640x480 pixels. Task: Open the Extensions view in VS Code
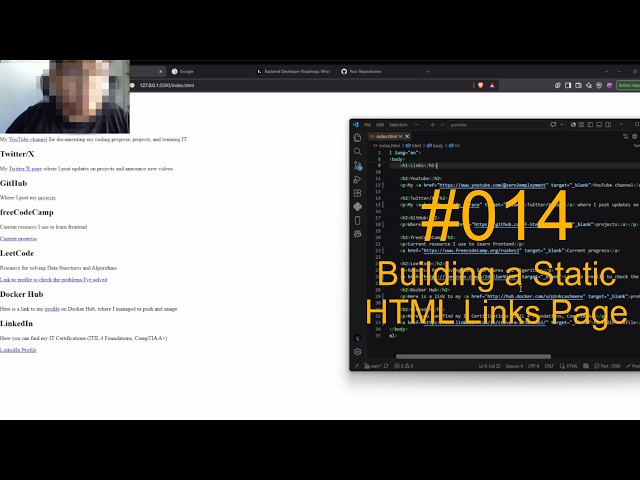point(358,193)
